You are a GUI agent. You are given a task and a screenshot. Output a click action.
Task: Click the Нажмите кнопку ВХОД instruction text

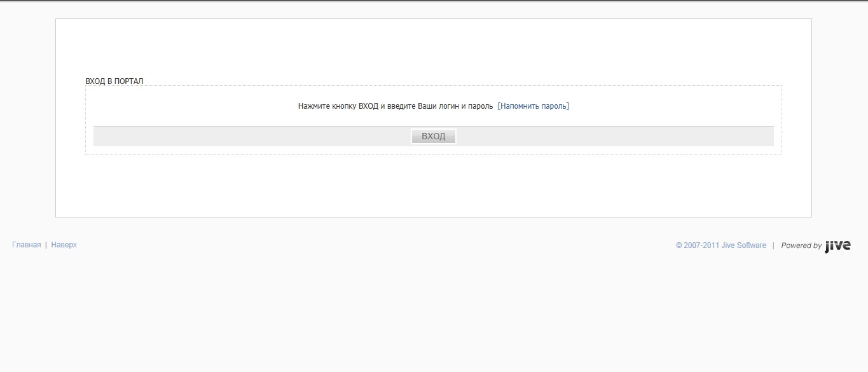(396, 106)
